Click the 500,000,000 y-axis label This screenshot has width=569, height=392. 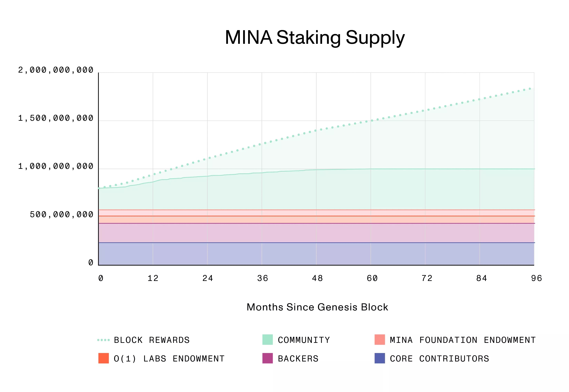[x=62, y=215]
